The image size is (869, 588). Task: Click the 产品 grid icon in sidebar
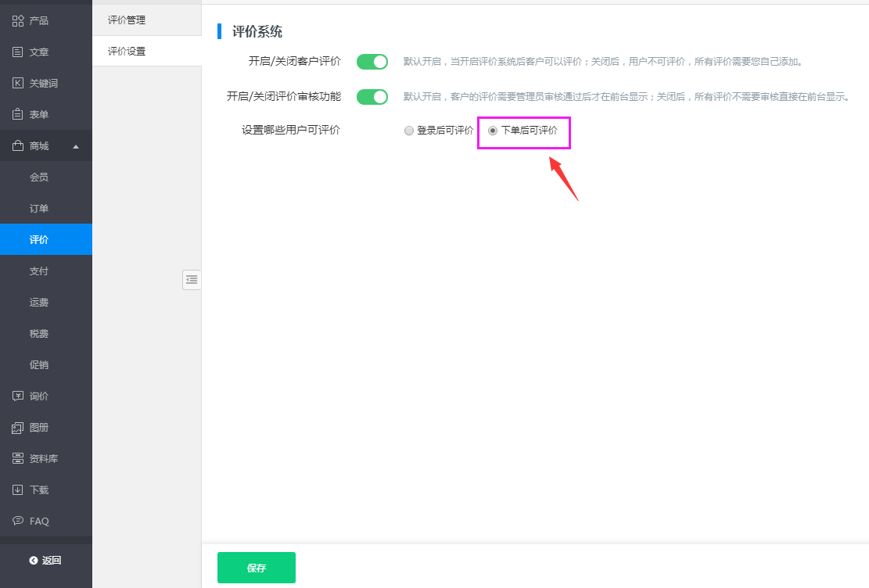[18, 20]
